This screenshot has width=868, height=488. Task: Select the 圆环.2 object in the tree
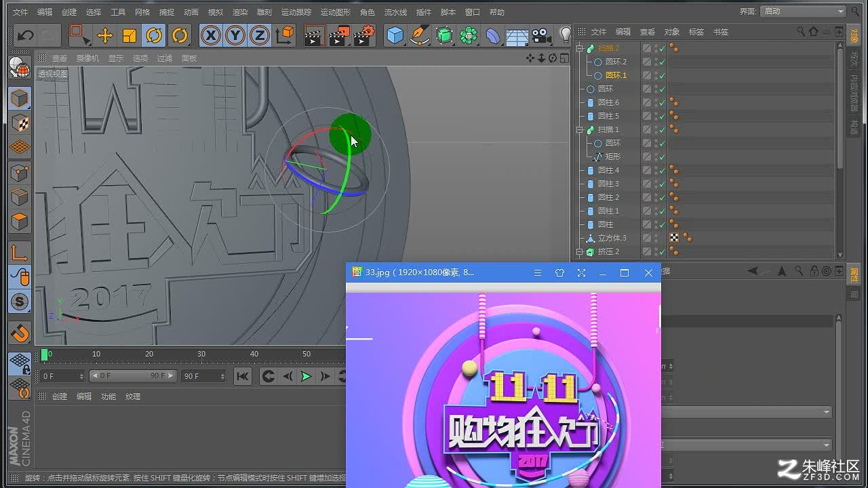[x=616, y=62]
